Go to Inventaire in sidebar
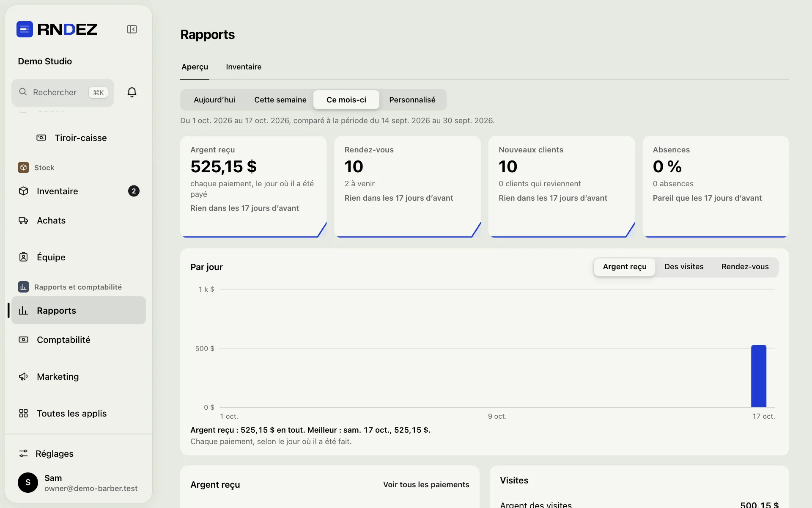 79,191
